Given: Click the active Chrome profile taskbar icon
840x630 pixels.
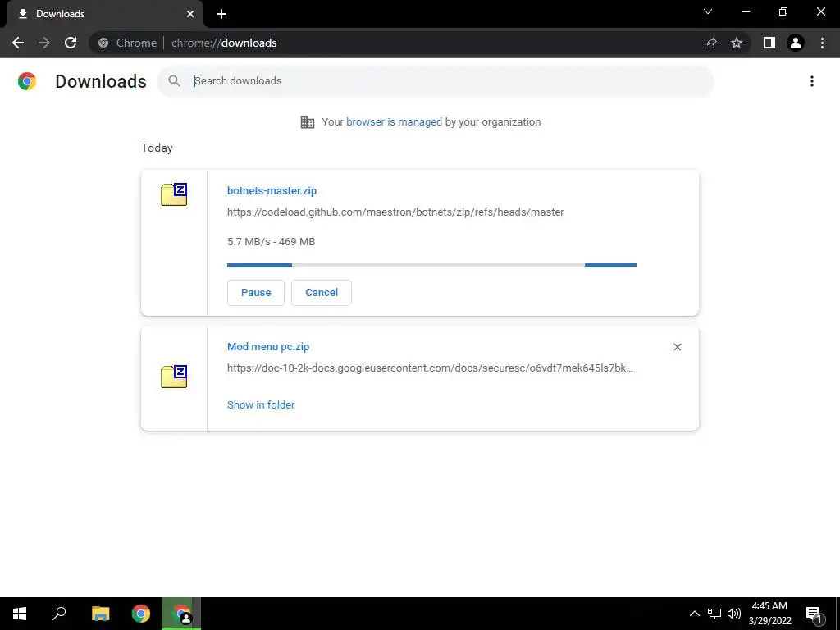Looking at the screenshot, I should [181, 614].
